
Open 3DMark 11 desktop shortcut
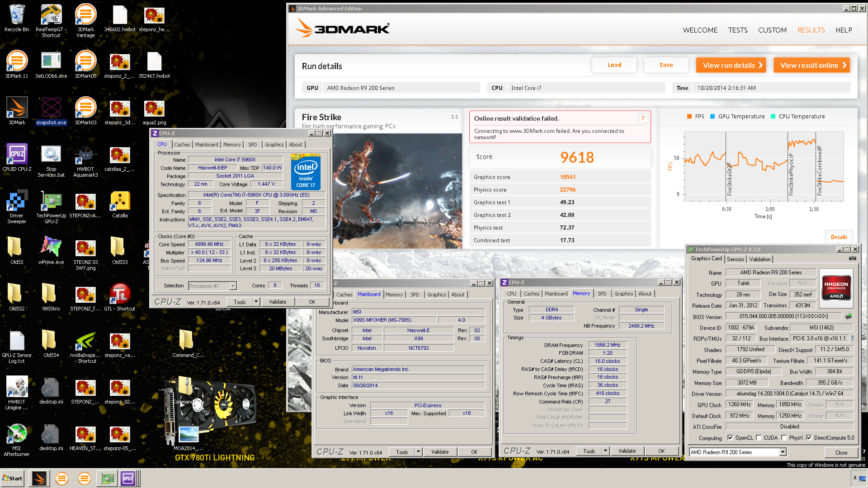tap(17, 65)
